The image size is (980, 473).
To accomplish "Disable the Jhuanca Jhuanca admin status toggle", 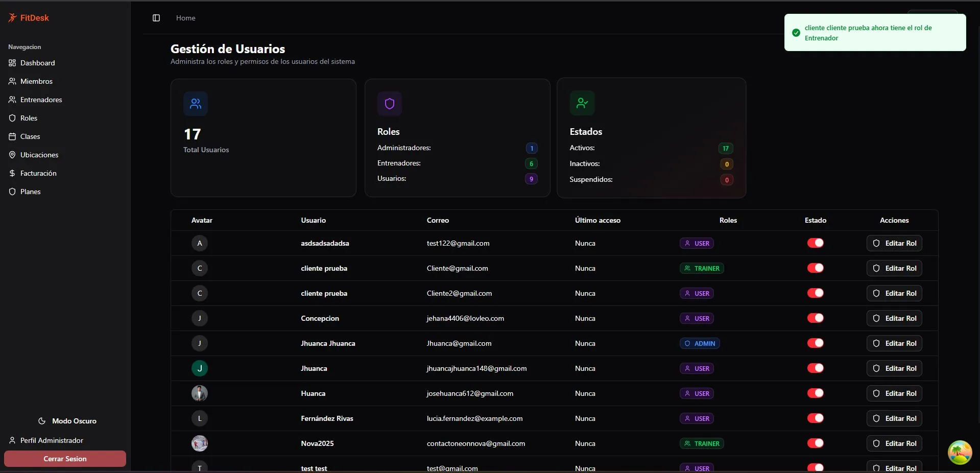I will pos(815,343).
